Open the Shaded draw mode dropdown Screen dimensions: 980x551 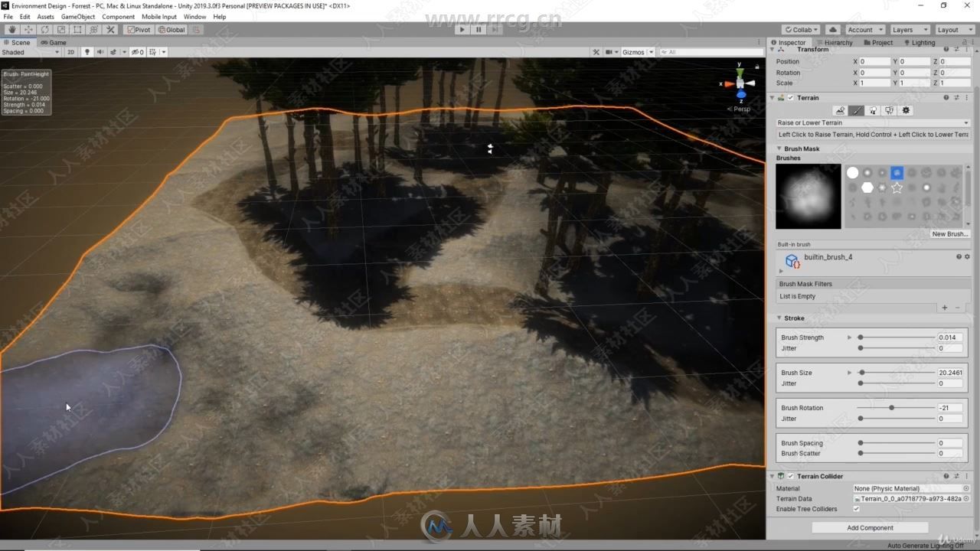(x=31, y=52)
